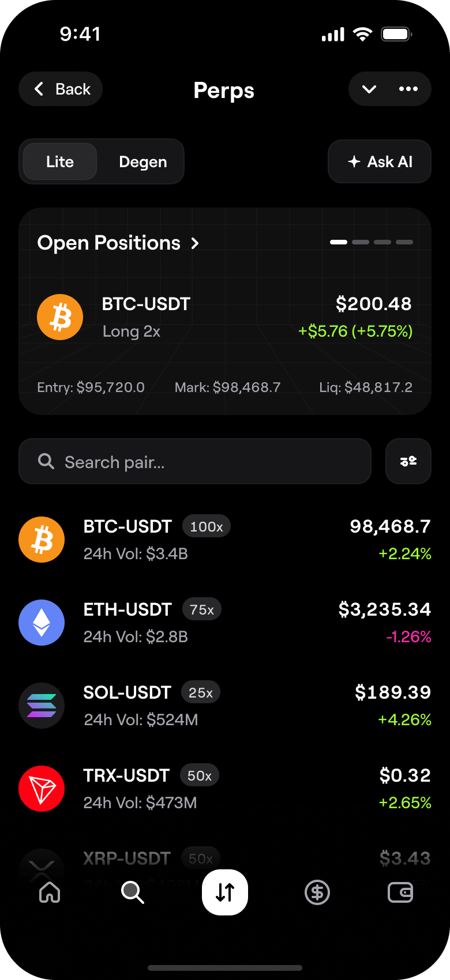Tap the home icon in bottom navigation
Viewport: 450px width, 980px height.
pos(50,892)
